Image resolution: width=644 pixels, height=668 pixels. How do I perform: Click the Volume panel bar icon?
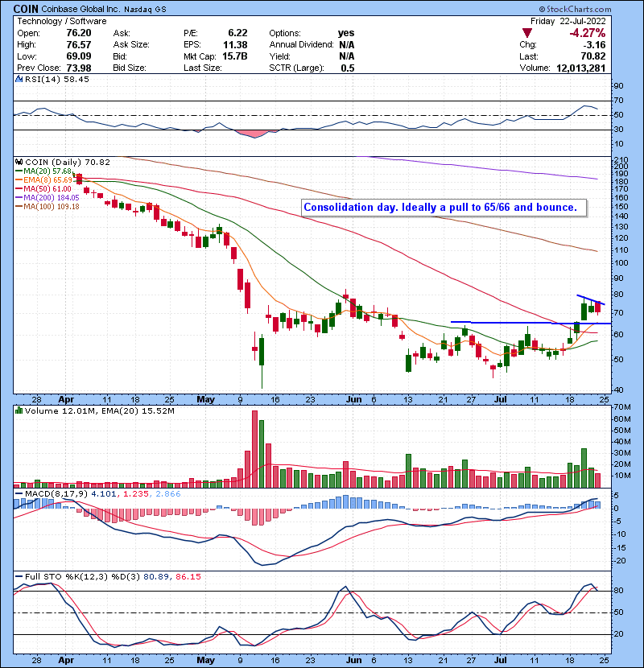click(x=19, y=410)
